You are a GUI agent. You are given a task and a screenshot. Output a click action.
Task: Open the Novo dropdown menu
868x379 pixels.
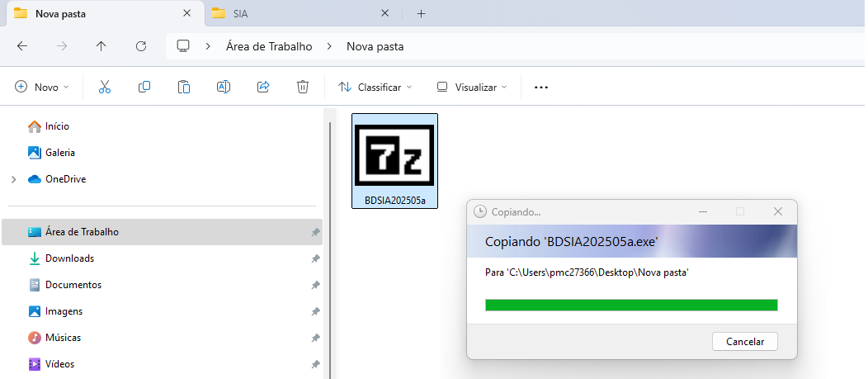pos(42,87)
